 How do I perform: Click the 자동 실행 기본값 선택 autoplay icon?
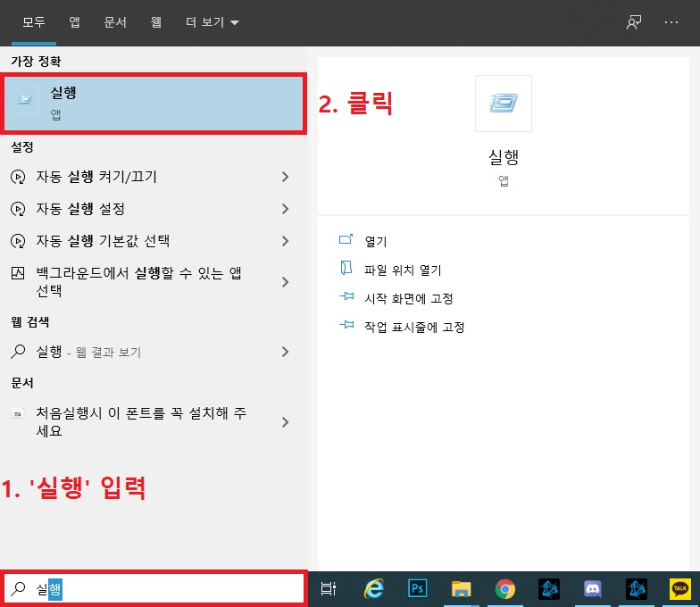(x=18, y=241)
